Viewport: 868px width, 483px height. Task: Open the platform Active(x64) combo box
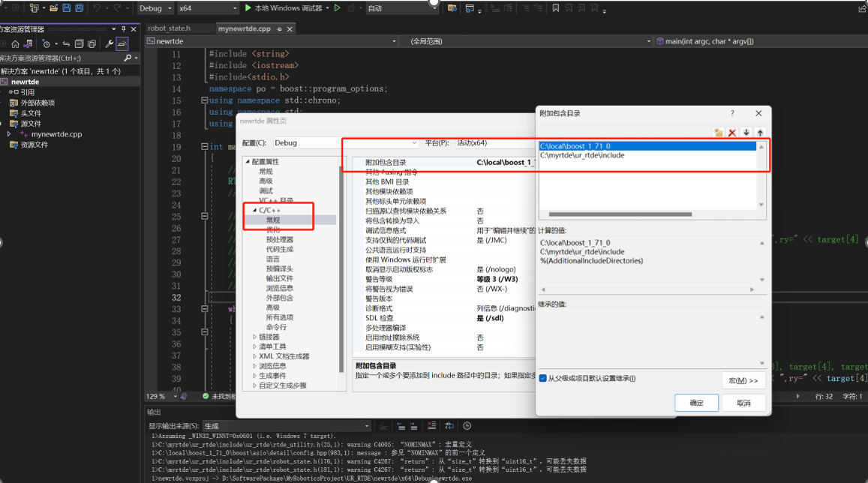(494, 142)
